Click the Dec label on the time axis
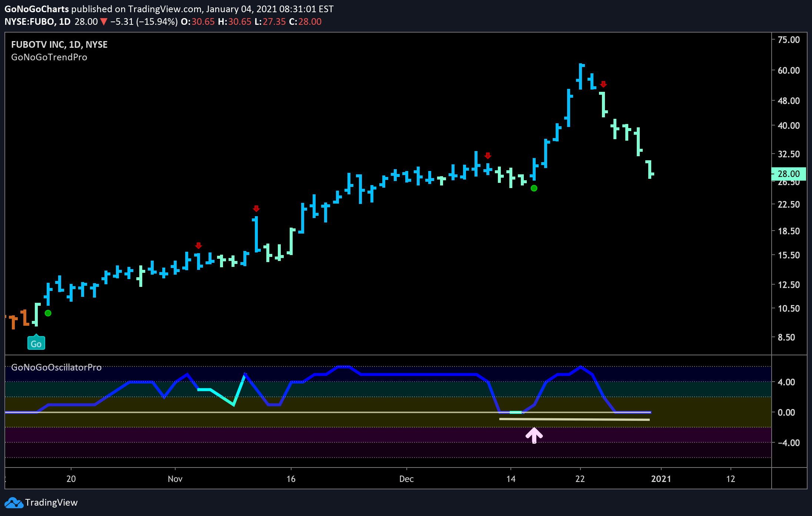 [x=406, y=479]
